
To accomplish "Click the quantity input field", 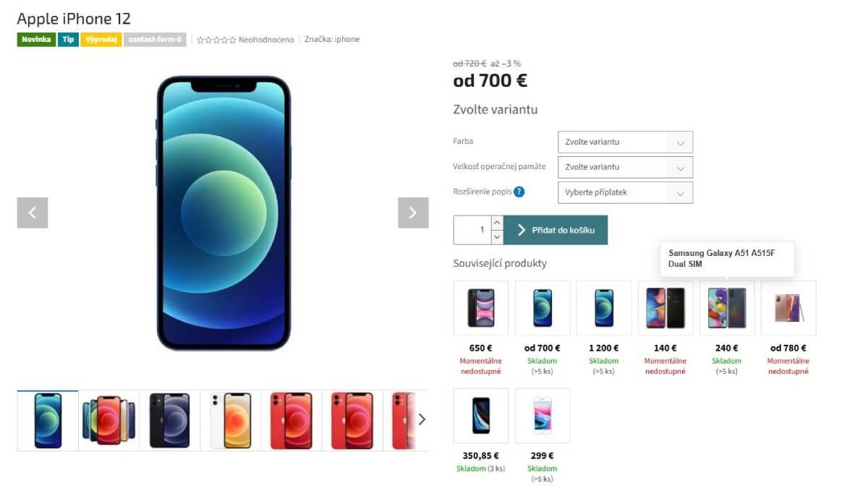I will tap(472, 230).
